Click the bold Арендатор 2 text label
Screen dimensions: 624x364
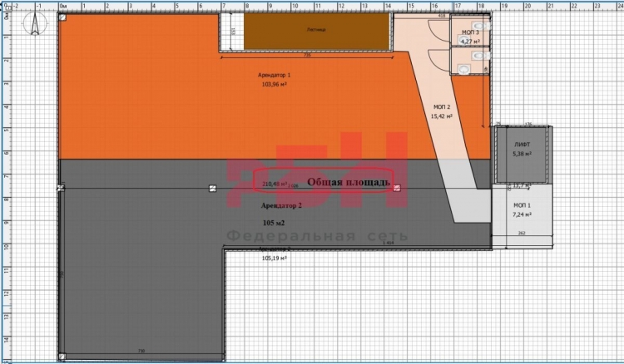click(281, 204)
